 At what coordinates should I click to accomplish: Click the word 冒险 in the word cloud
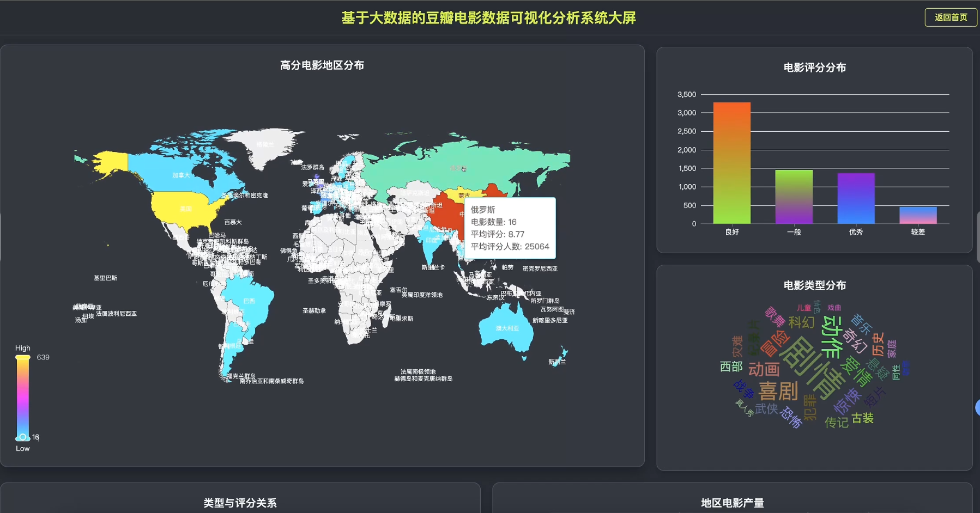pyautogui.click(x=774, y=343)
